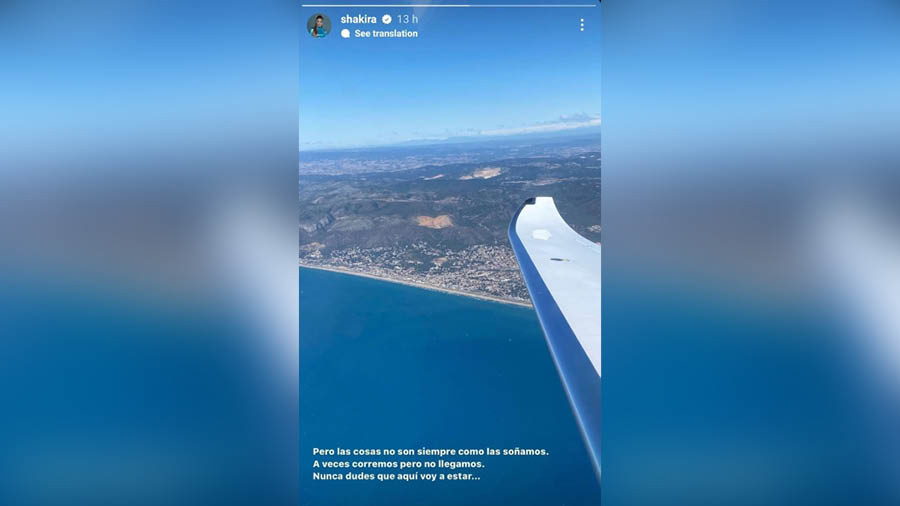Viewport: 900px width, 506px height.
Task: Click the bare quarry patch on hillside
Action: tap(434, 221)
